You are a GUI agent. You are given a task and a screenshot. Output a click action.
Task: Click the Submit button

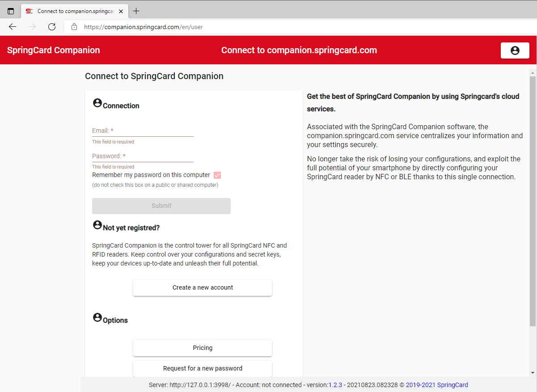coord(161,206)
